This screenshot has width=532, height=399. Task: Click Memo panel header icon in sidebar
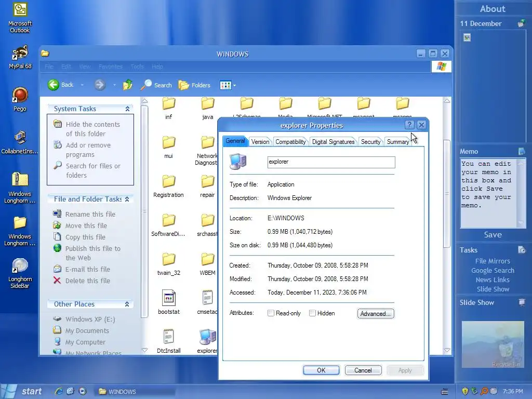[522, 151]
